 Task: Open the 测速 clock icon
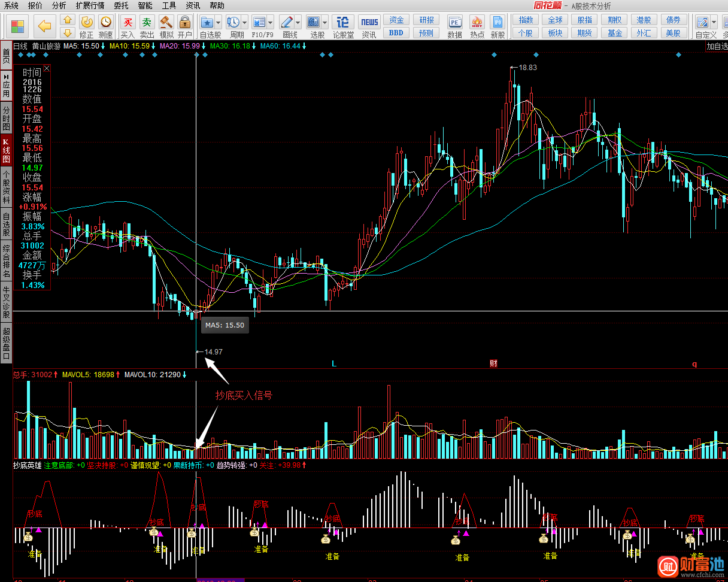pyautogui.click(x=105, y=22)
